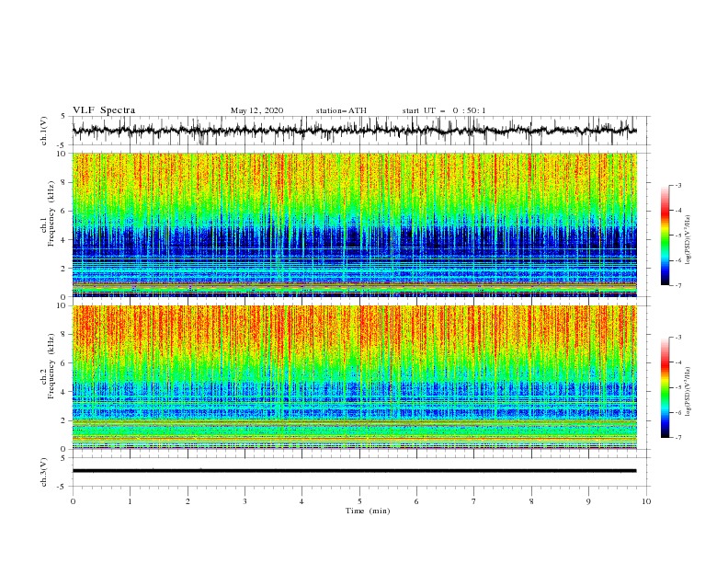This screenshot has width=728, height=563.
Task: Click the ch.1 frequency tick '2'
Action: pos(63,269)
